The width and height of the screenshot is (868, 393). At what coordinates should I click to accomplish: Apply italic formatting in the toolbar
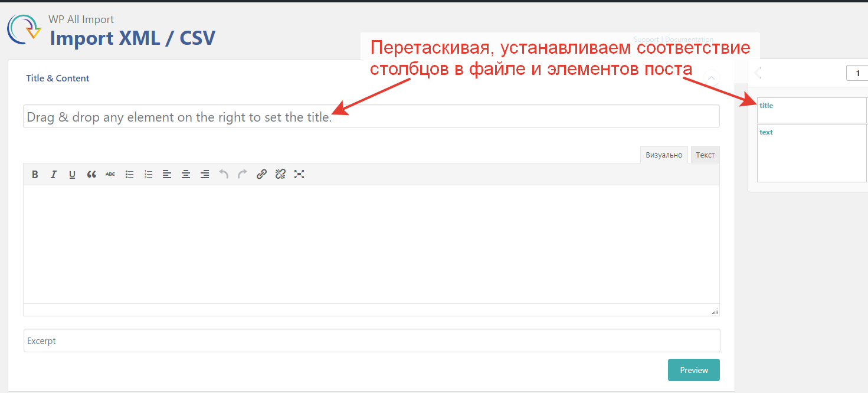54,174
